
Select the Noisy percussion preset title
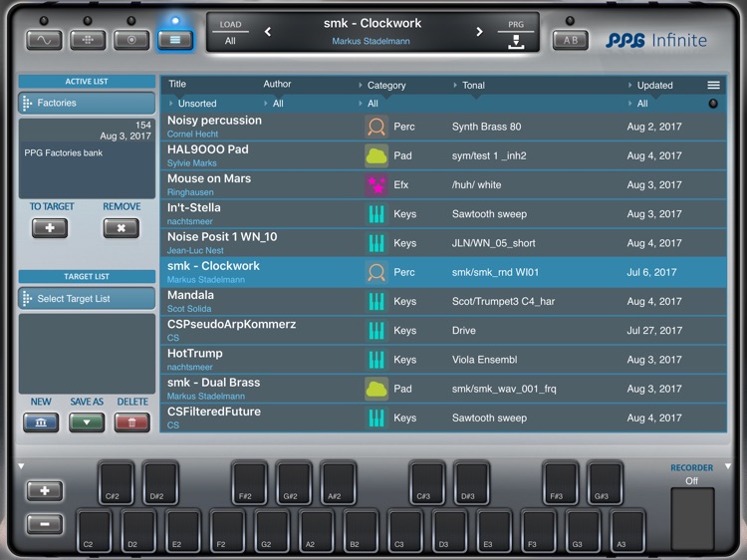214,121
